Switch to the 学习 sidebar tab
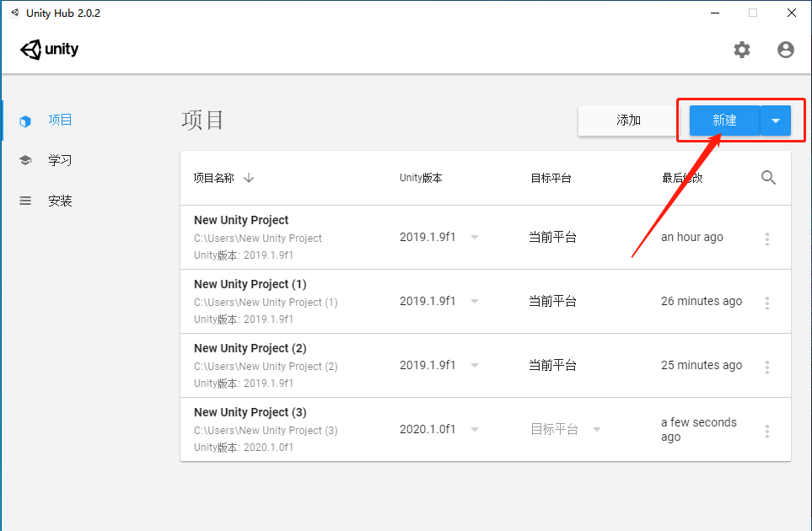Image resolution: width=812 pixels, height=531 pixels. coord(60,160)
